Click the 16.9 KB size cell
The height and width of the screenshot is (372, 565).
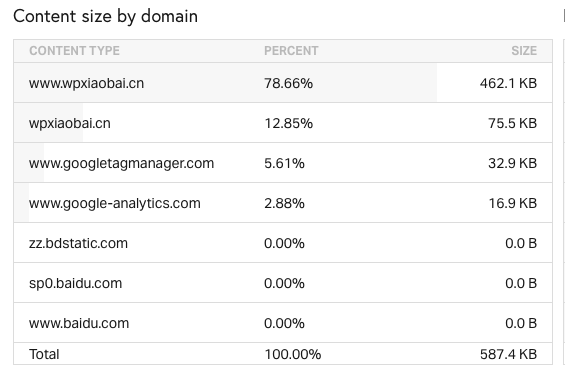512,203
